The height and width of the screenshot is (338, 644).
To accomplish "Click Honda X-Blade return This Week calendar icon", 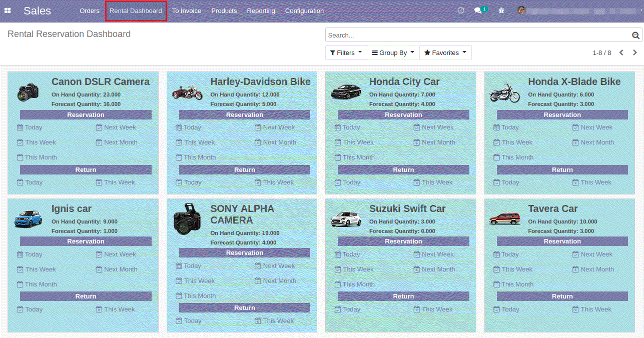I will point(575,182).
